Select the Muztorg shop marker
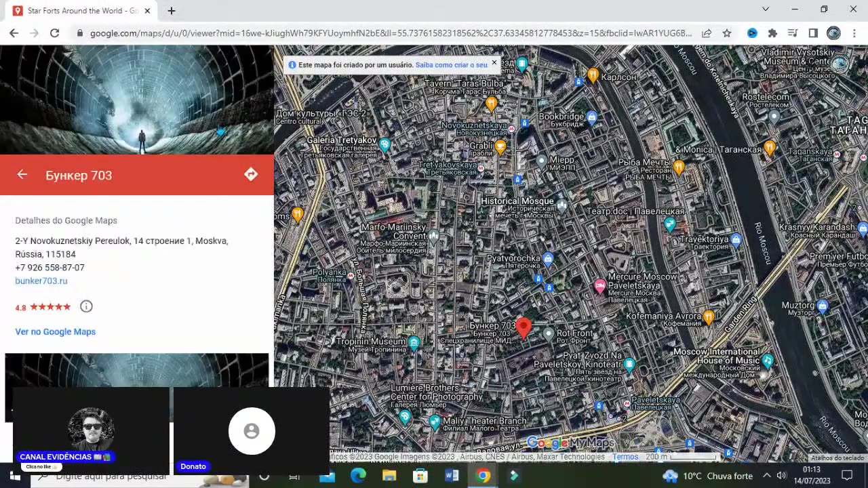The width and height of the screenshot is (868, 488). point(823,306)
